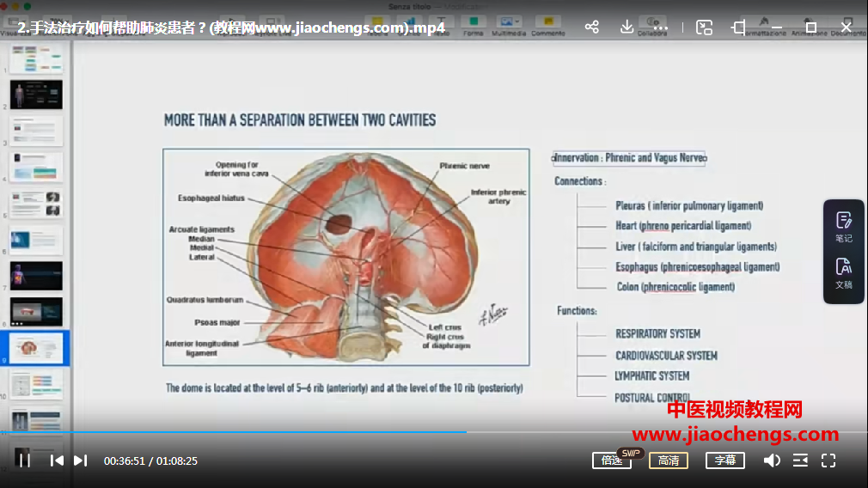Maximize the video player window
The height and width of the screenshot is (488, 868).
(x=811, y=27)
